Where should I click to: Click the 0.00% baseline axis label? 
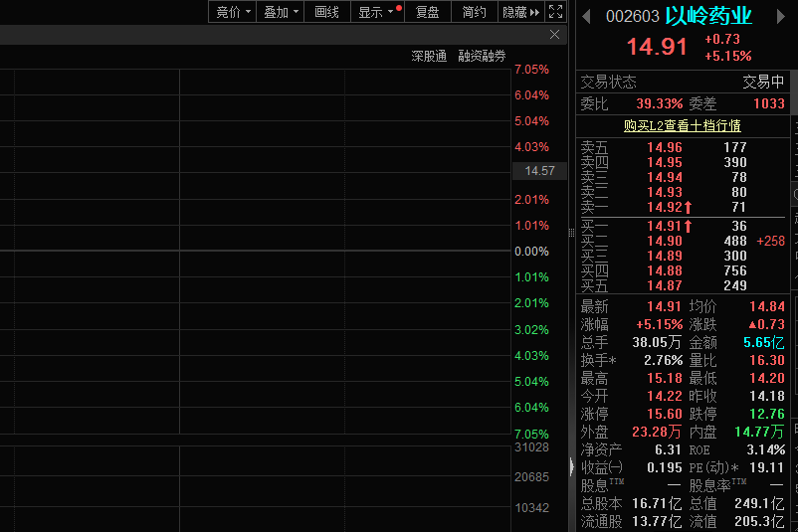click(531, 252)
